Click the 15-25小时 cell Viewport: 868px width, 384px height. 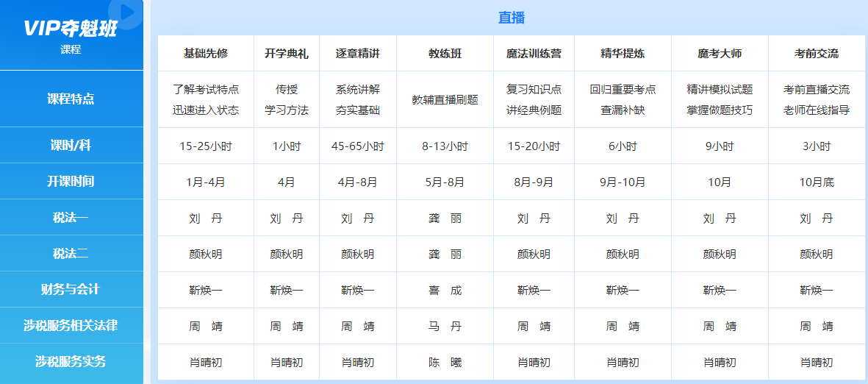pyautogui.click(x=206, y=146)
